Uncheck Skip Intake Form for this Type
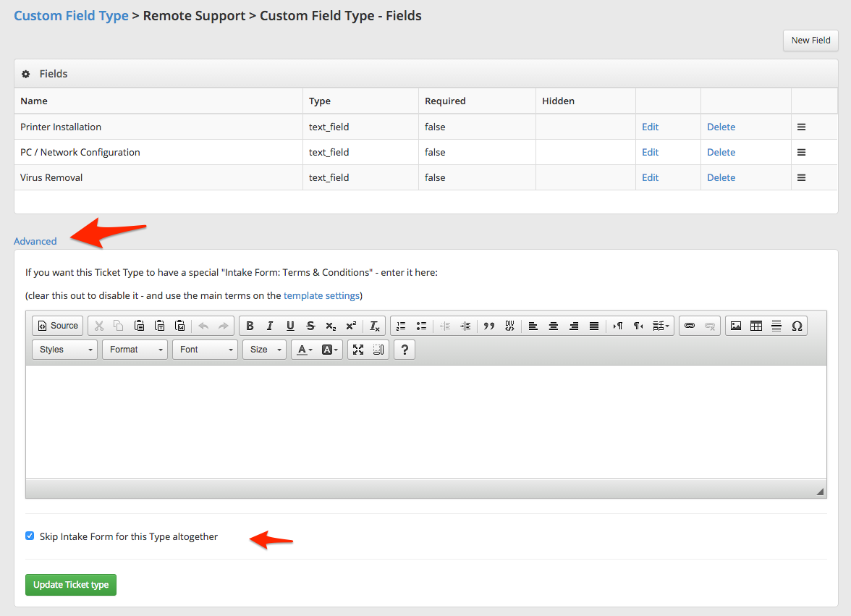 pyautogui.click(x=30, y=536)
